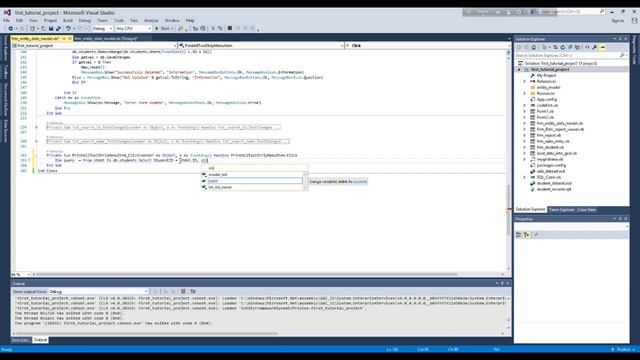The height and width of the screenshot is (360, 640).
Task: Click the Refresh icon in Solution Explorer
Action: click(x=562, y=47)
